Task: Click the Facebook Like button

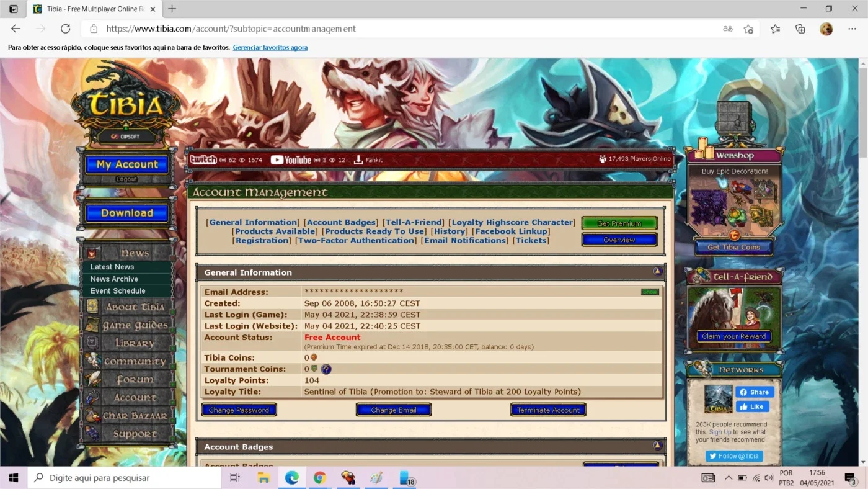Action: pos(752,406)
